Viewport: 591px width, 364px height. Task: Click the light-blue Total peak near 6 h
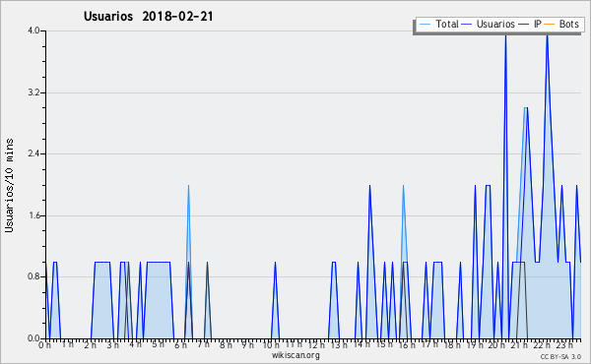pyautogui.click(x=188, y=187)
